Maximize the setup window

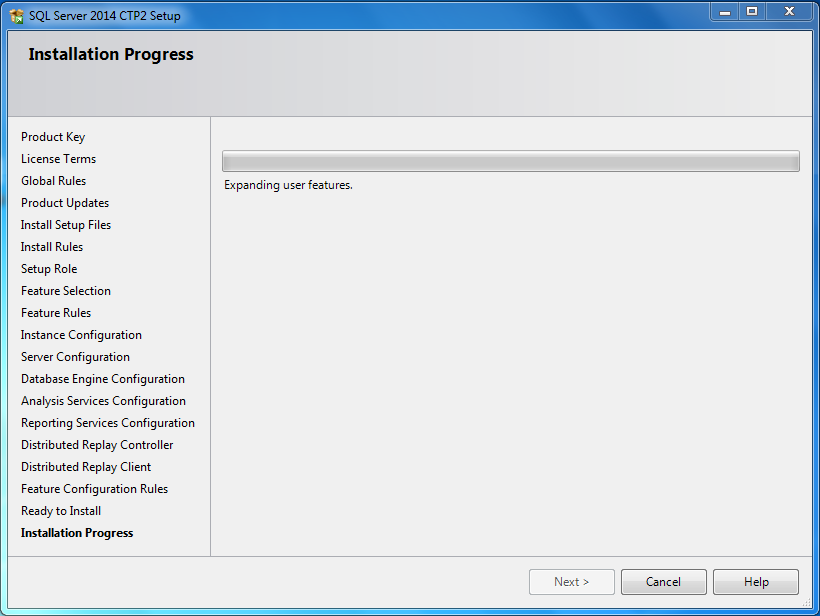click(752, 12)
